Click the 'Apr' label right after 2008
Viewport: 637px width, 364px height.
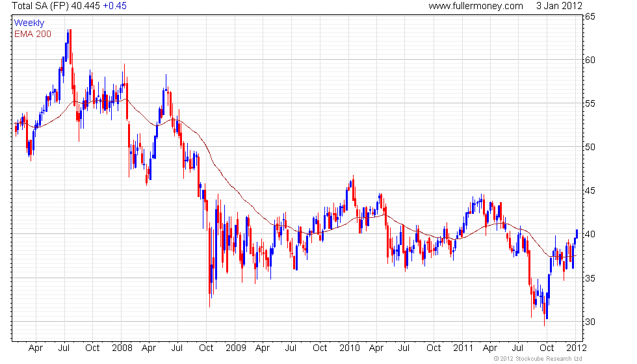click(149, 348)
